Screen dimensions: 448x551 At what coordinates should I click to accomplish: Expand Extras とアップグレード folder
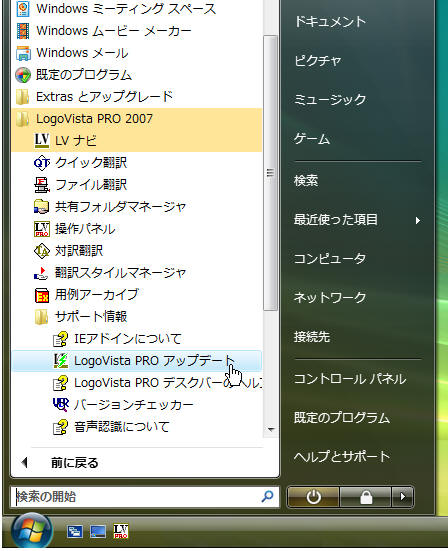(x=137, y=97)
